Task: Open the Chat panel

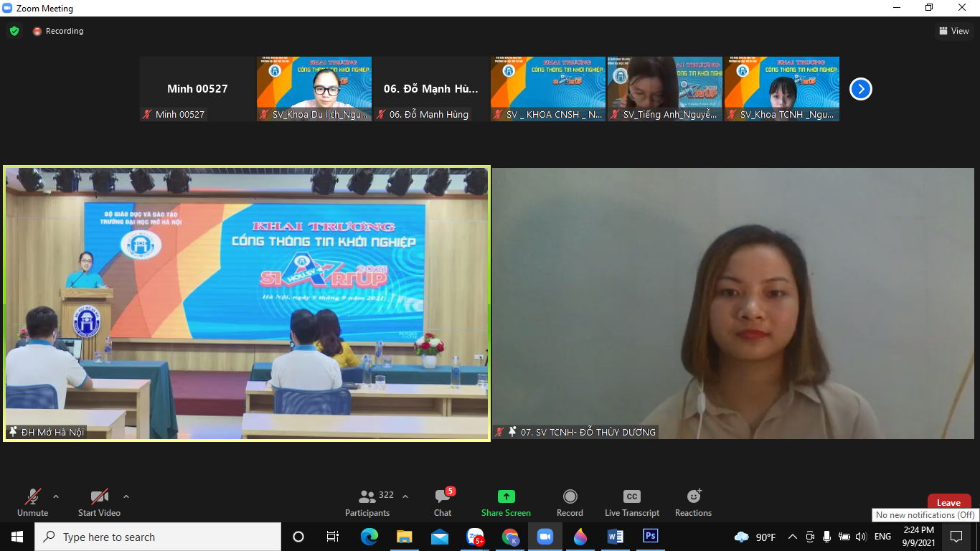Action: click(x=443, y=502)
